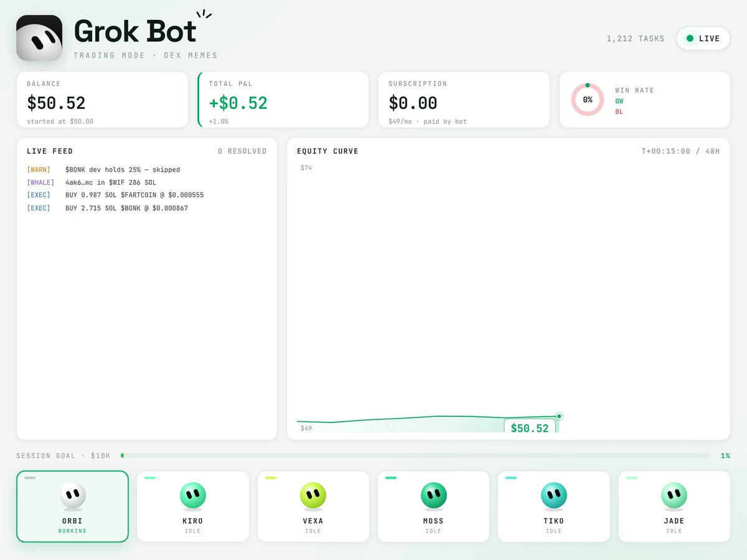Click the $49 axis label
The width and height of the screenshot is (747, 560).
tap(306, 428)
